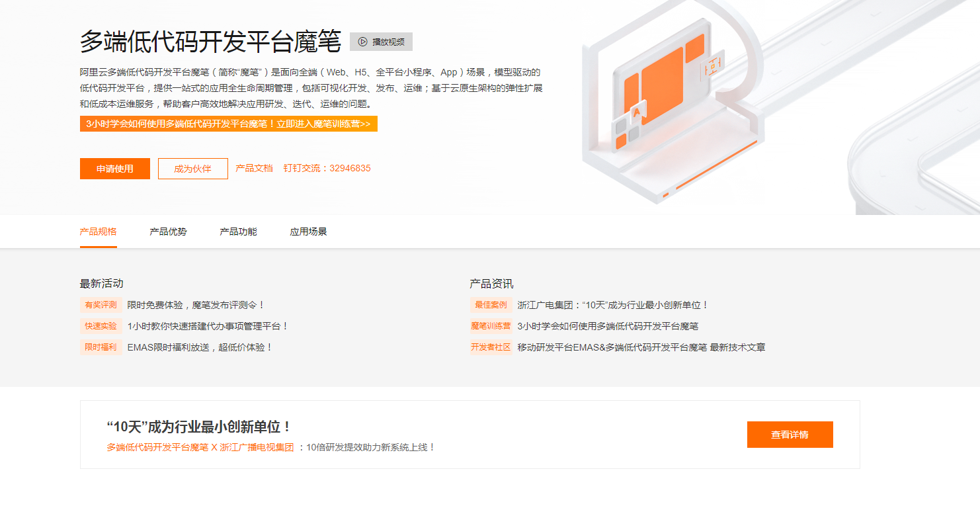Click the play icon in 播放视频 button
The height and width of the screenshot is (510, 980).
click(362, 42)
